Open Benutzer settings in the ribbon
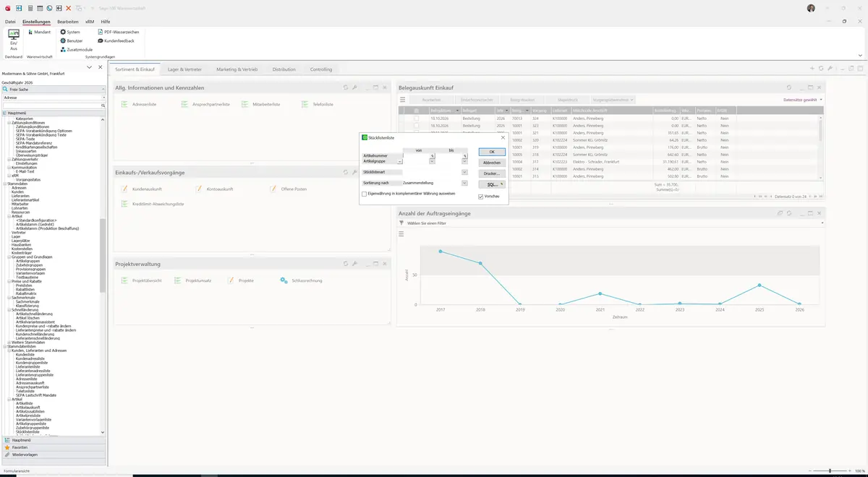The width and height of the screenshot is (868, 477). [x=72, y=40]
